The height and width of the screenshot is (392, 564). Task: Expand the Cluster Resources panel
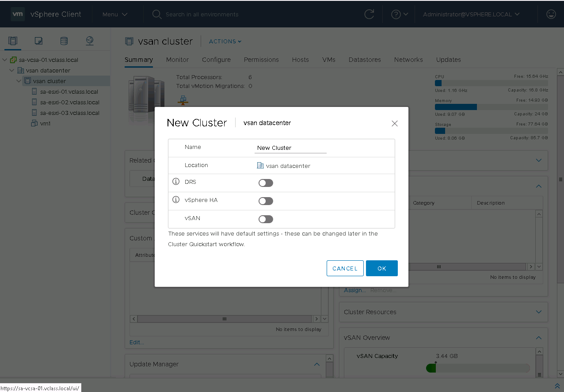pyautogui.click(x=539, y=312)
